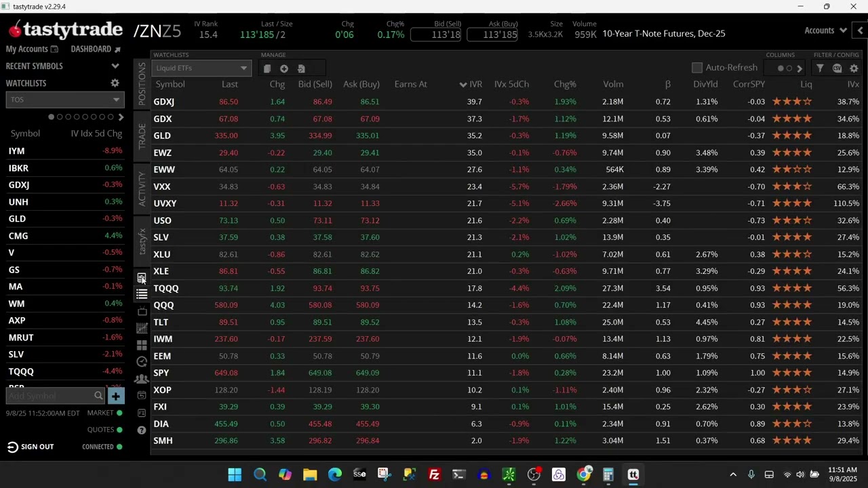Select the watchlist list-view sidebar icon

[141, 294]
